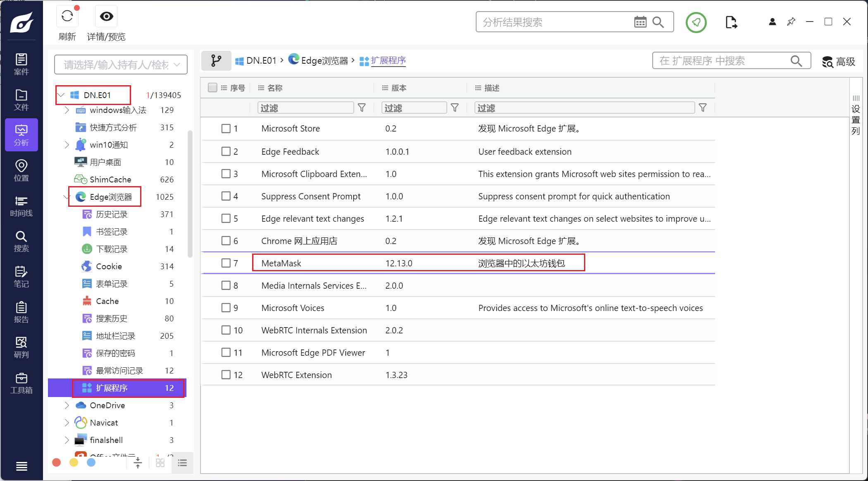Open the holder/examiner selection dropdown
The width and height of the screenshot is (868, 481).
[121, 65]
